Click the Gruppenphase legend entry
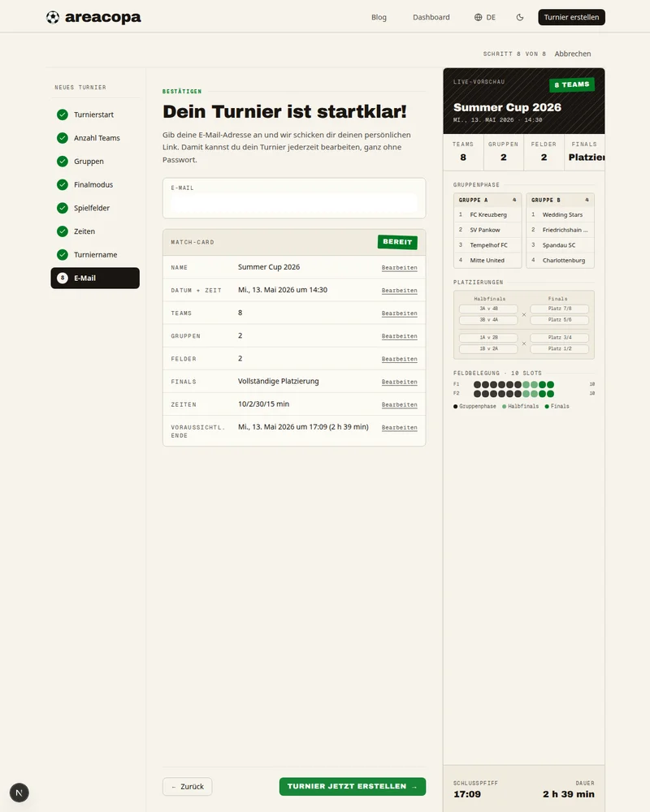The height and width of the screenshot is (812, 650). pos(474,407)
